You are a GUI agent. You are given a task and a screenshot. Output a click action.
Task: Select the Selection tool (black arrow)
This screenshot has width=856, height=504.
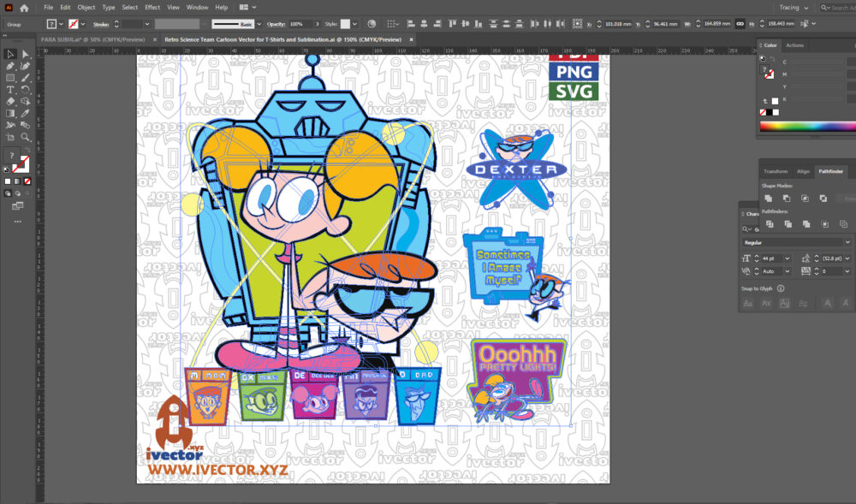click(9, 54)
